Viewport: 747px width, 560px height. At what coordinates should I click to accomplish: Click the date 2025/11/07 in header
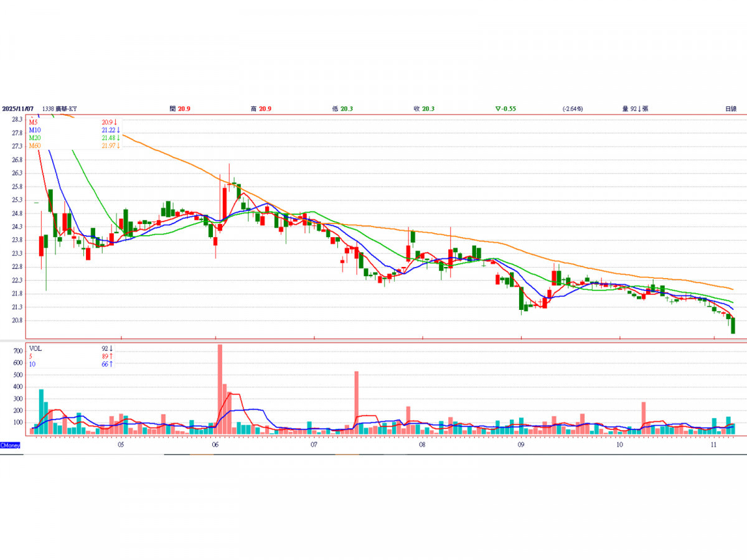(x=17, y=109)
